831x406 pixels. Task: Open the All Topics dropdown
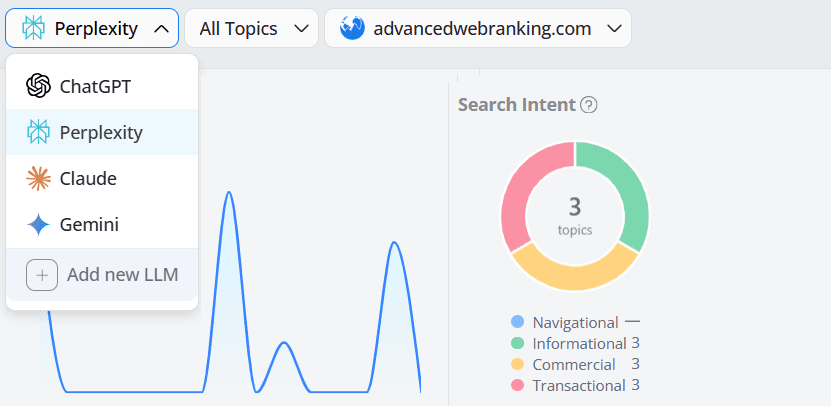pos(252,28)
